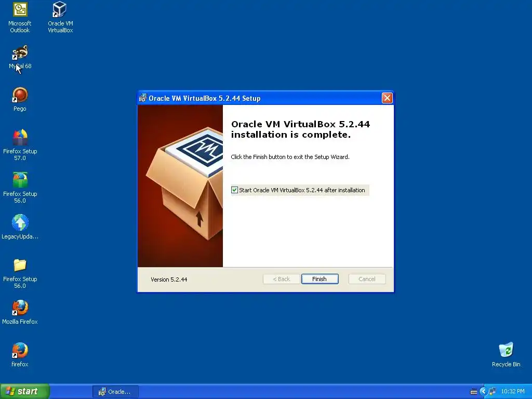Click the disabled Back button
This screenshot has height=399, width=532.
point(281,279)
